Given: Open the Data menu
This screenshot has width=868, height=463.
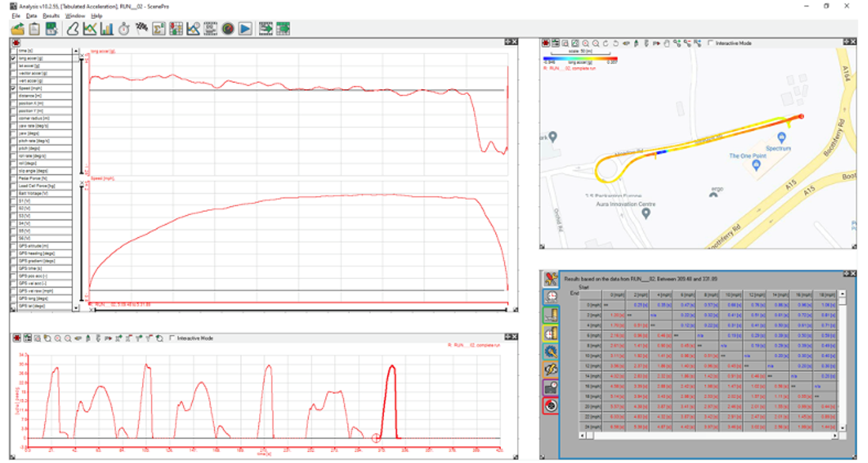Looking at the screenshot, I should (x=32, y=16).
